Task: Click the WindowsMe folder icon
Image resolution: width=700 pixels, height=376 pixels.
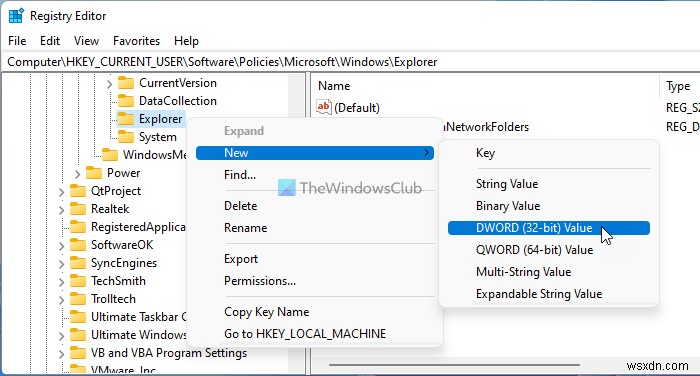Action: click(110, 155)
